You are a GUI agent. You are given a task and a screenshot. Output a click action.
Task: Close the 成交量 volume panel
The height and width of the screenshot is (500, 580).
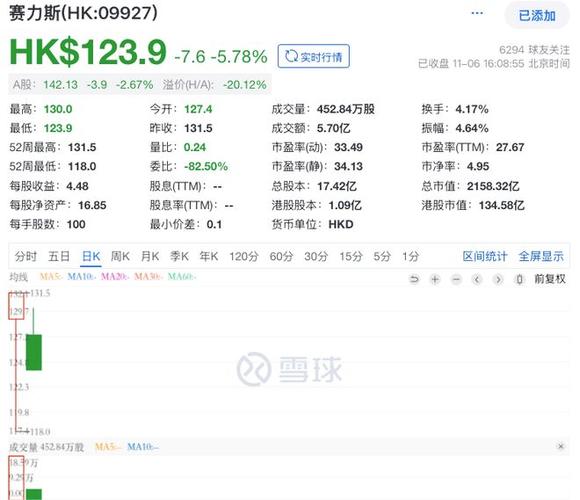[x=561, y=446]
